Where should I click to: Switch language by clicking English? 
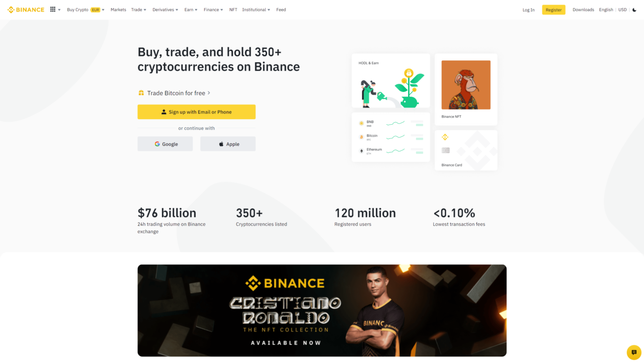(606, 10)
